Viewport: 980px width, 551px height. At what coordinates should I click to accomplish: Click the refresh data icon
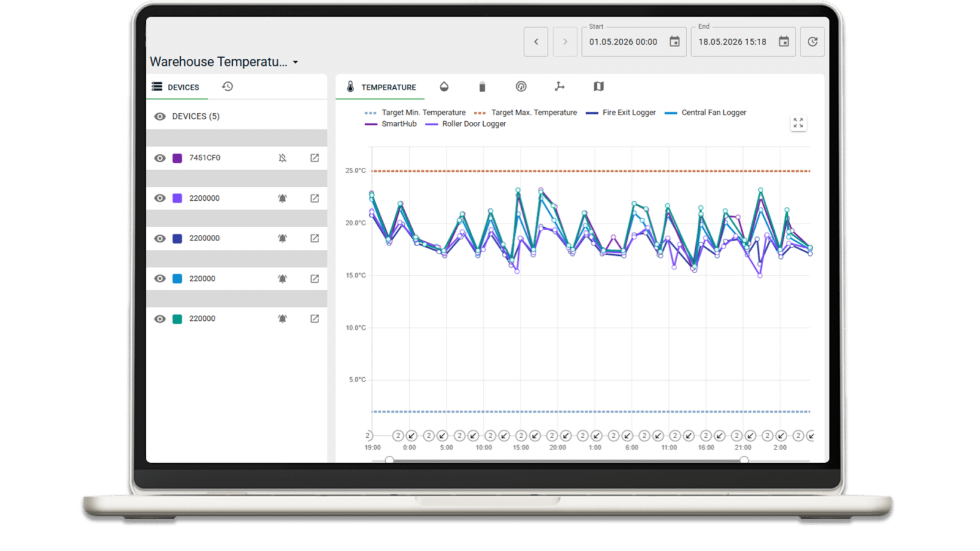[812, 42]
